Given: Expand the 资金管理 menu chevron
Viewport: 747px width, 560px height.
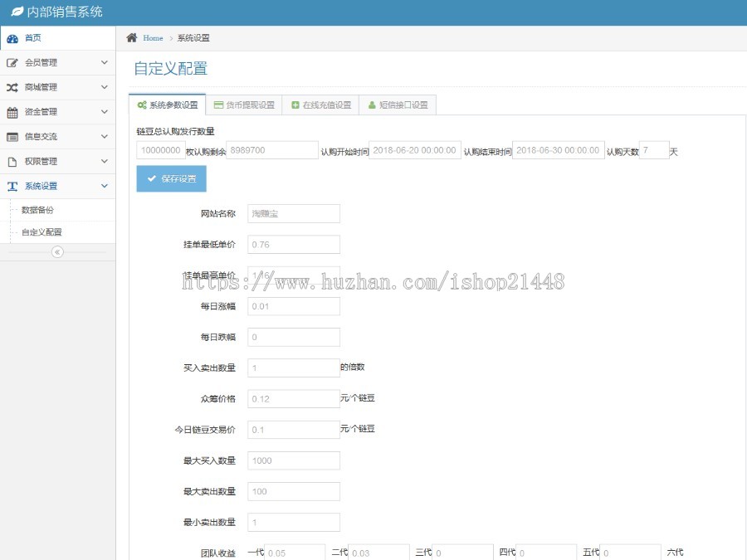Looking at the screenshot, I should (x=104, y=112).
